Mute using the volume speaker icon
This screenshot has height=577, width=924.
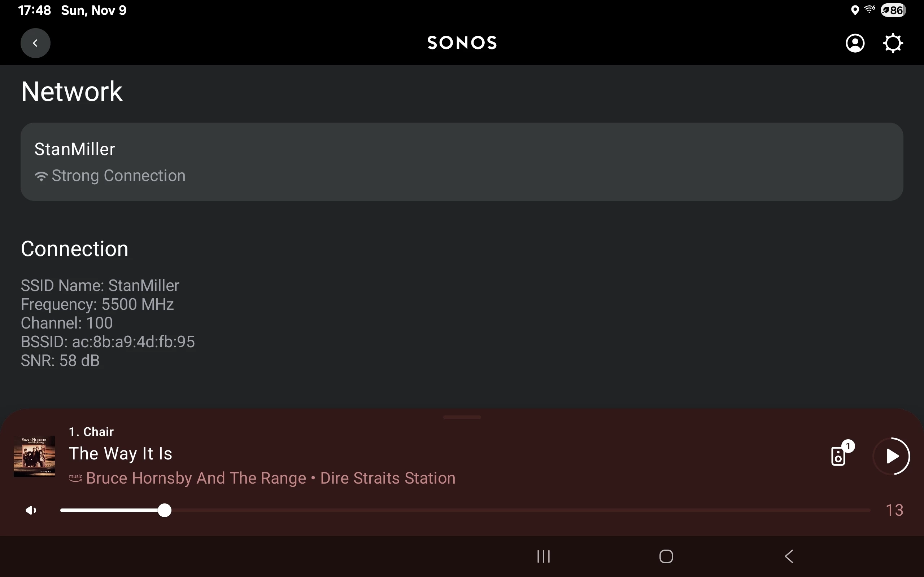tap(31, 510)
